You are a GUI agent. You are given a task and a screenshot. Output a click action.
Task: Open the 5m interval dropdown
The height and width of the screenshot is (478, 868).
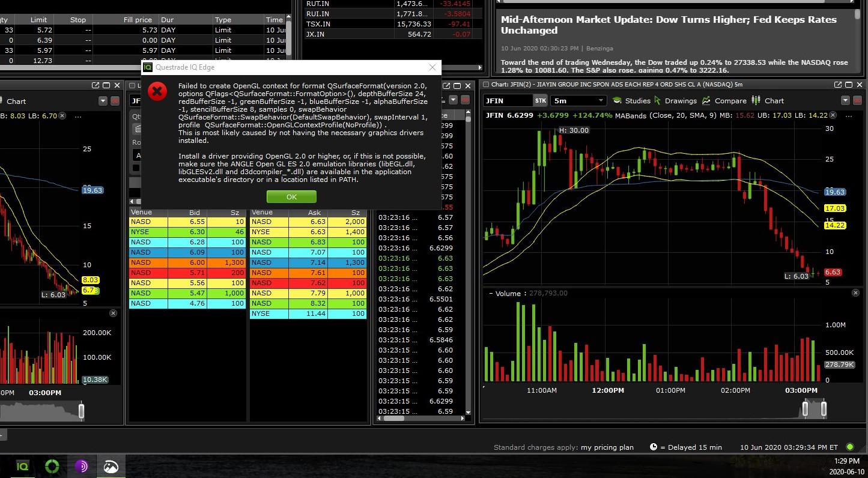579,101
